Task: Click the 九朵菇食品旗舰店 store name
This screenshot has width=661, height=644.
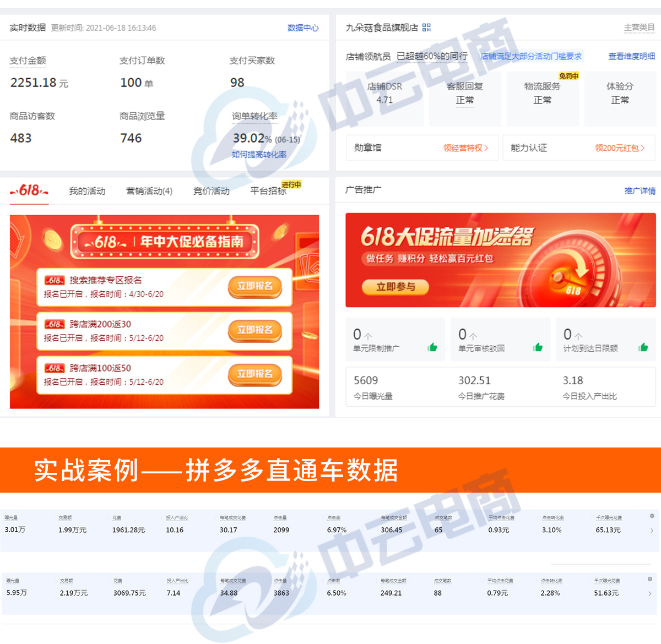Action: pos(382,28)
